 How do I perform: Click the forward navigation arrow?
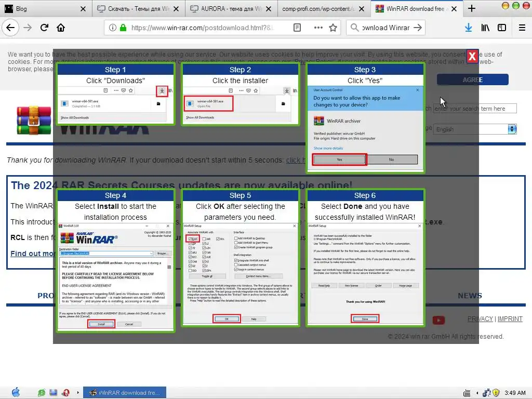28,28
